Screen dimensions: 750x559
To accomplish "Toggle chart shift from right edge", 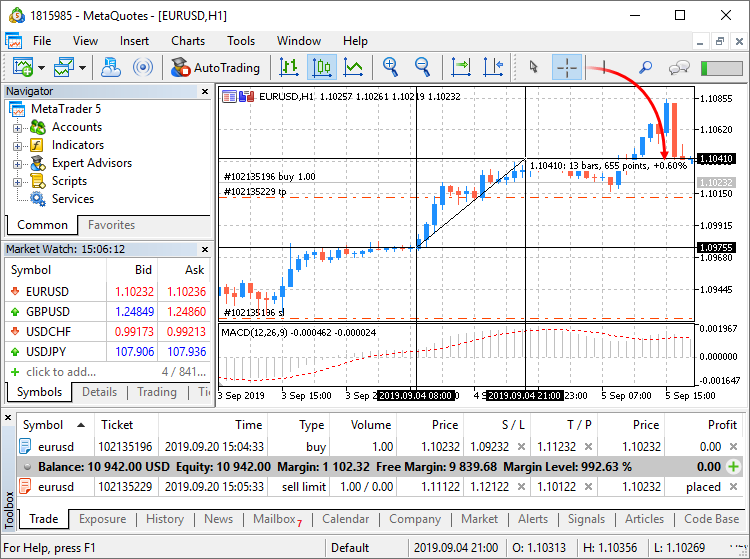I will pos(492,67).
